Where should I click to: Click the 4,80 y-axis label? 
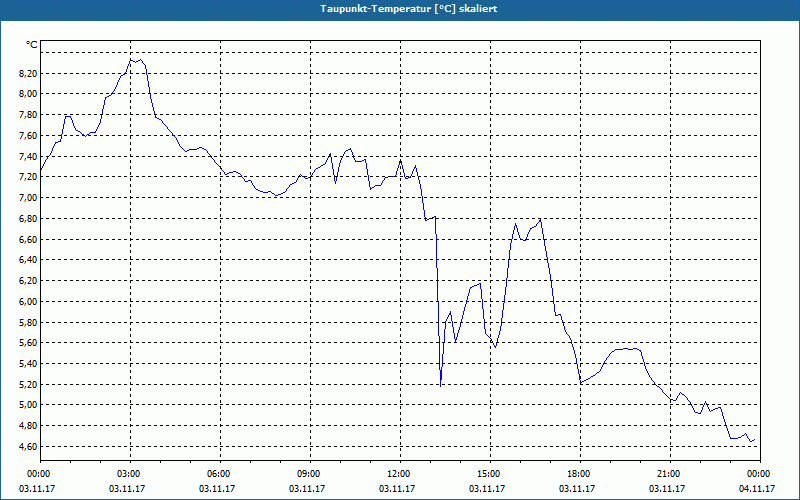[x=29, y=426]
